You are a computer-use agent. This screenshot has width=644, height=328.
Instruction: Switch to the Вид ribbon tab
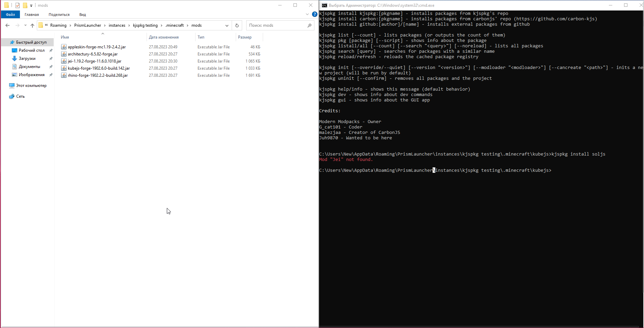[82, 15]
